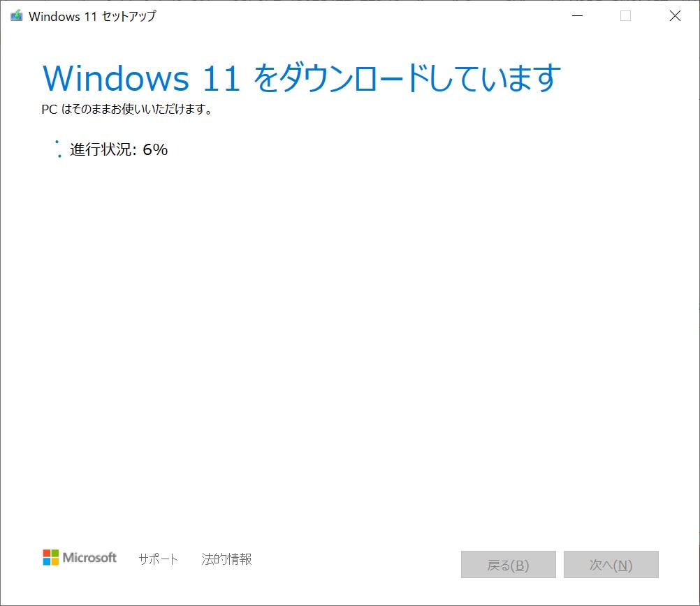Open the サポート link
Viewport: 700px width, 606px height.
click(x=158, y=559)
